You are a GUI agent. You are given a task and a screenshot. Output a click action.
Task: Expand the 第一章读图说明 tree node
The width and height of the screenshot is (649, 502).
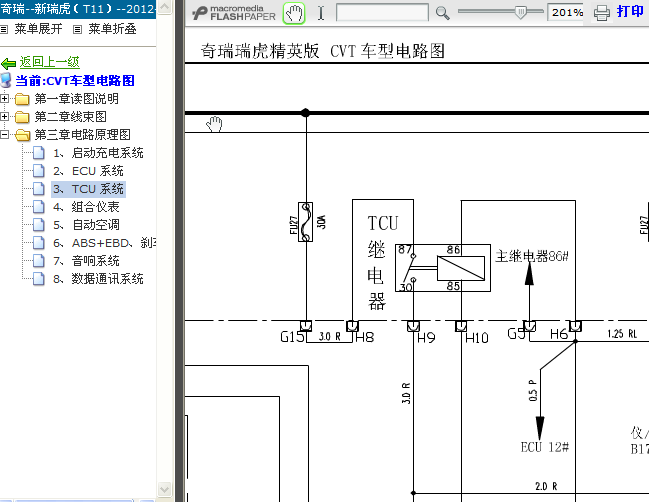click(4, 98)
